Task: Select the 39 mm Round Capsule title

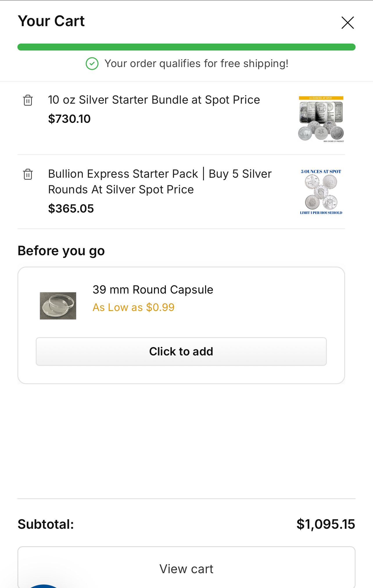Action: click(x=153, y=290)
